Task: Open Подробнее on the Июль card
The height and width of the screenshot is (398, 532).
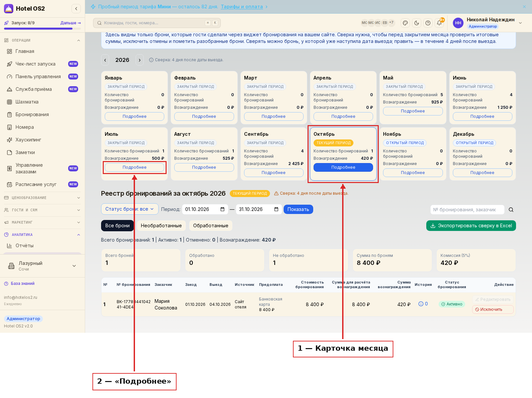Action: 134,167
